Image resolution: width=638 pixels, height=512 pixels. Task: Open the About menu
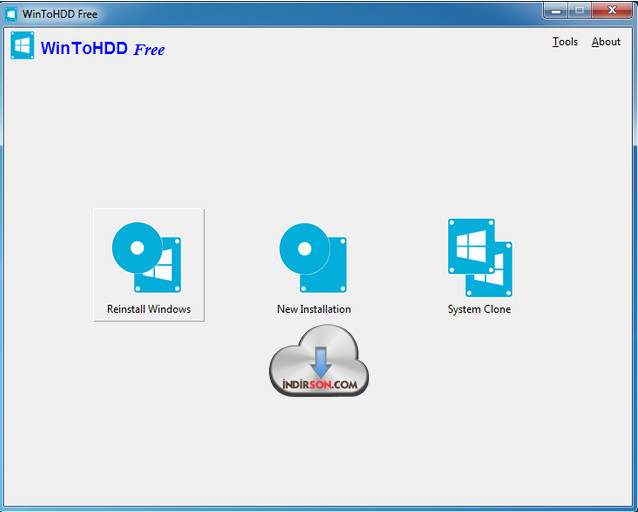pyautogui.click(x=606, y=42)
